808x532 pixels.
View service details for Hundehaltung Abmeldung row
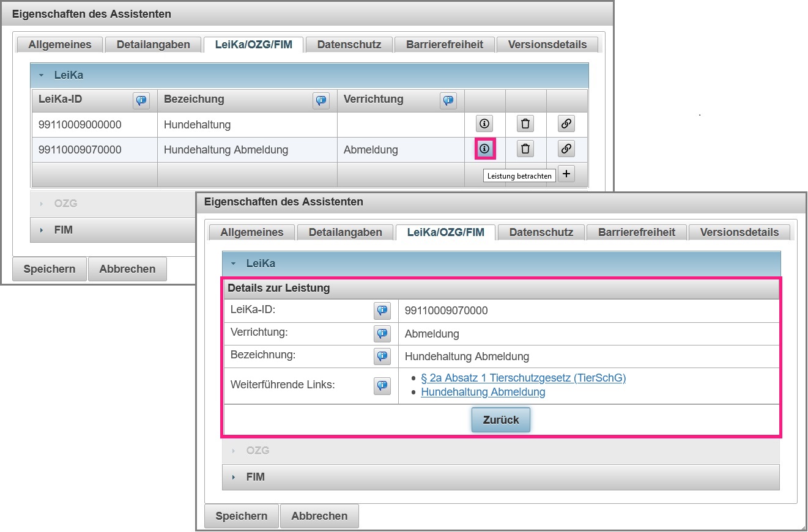click(484, 149)
